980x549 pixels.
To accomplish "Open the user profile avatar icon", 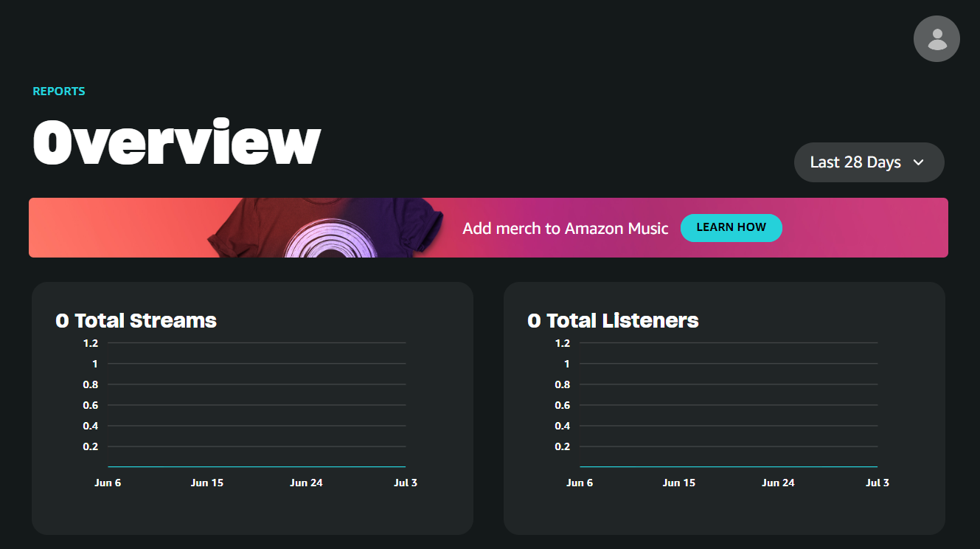I will [x=936, y=38].
